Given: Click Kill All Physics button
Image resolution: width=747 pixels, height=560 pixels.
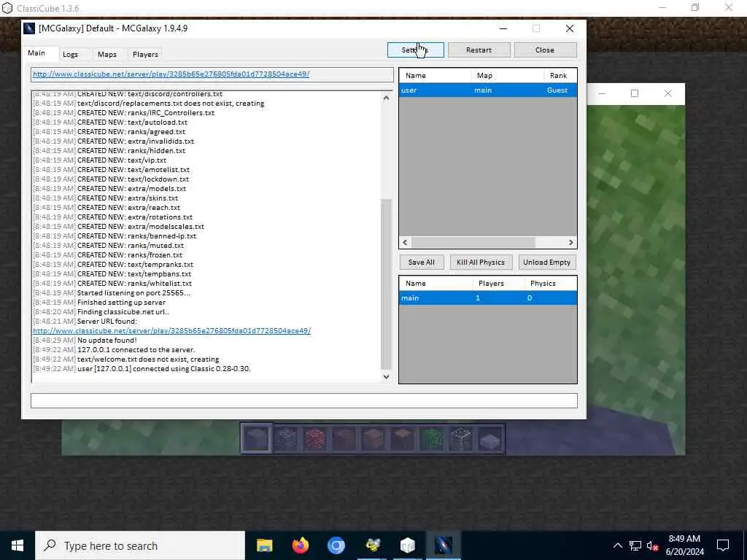Looking at the screenshot, I should 481,262.
